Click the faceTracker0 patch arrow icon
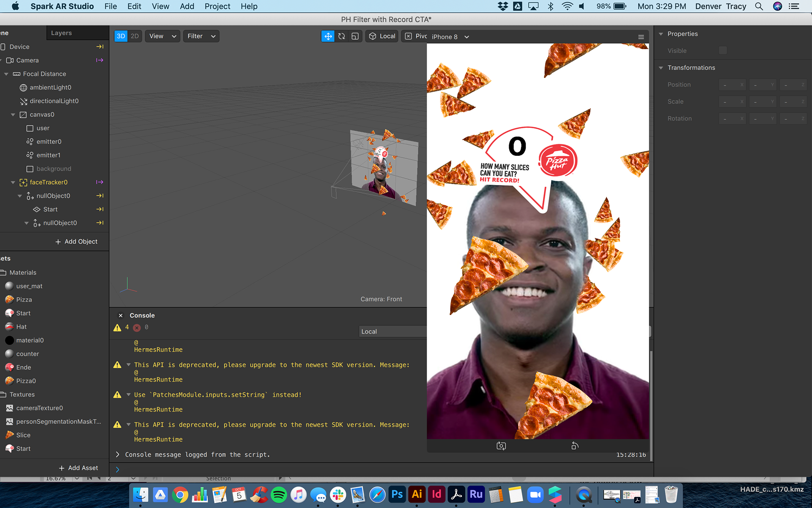Image resolution: width=812 pixels, height=508 pixels. tap(100, 182)
